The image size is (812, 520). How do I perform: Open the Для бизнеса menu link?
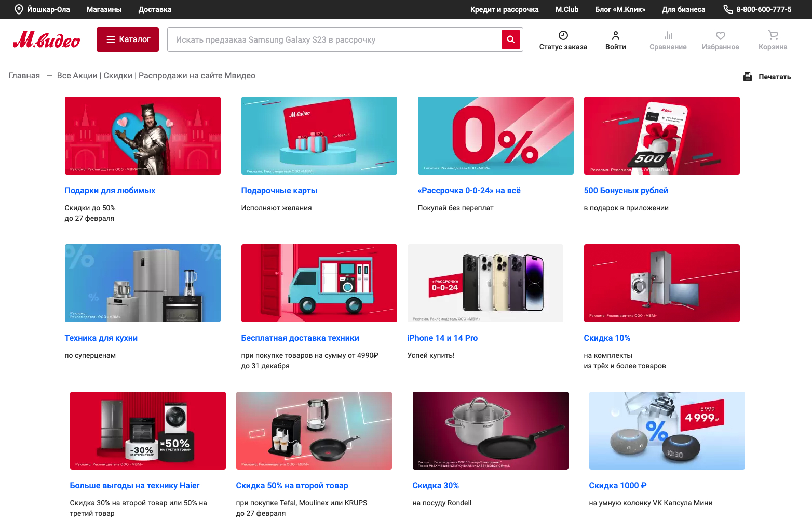click(x=684, y=9)
